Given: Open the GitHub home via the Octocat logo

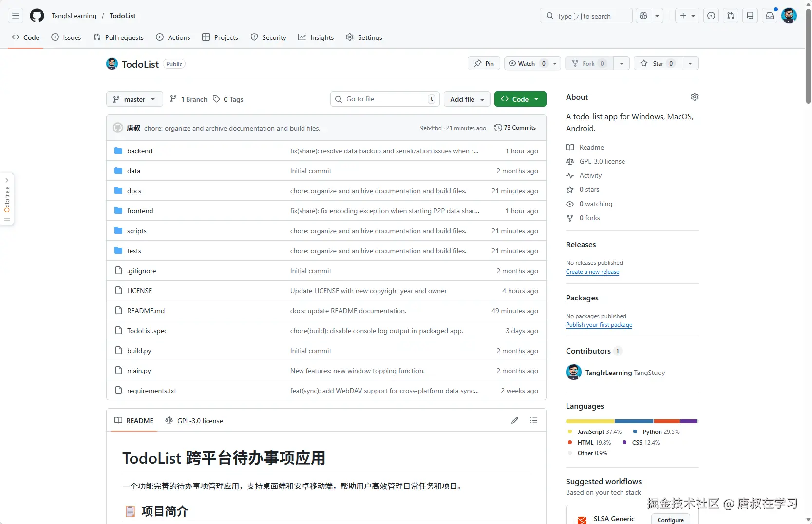Looking at the screenshot, I should point(37,16).
